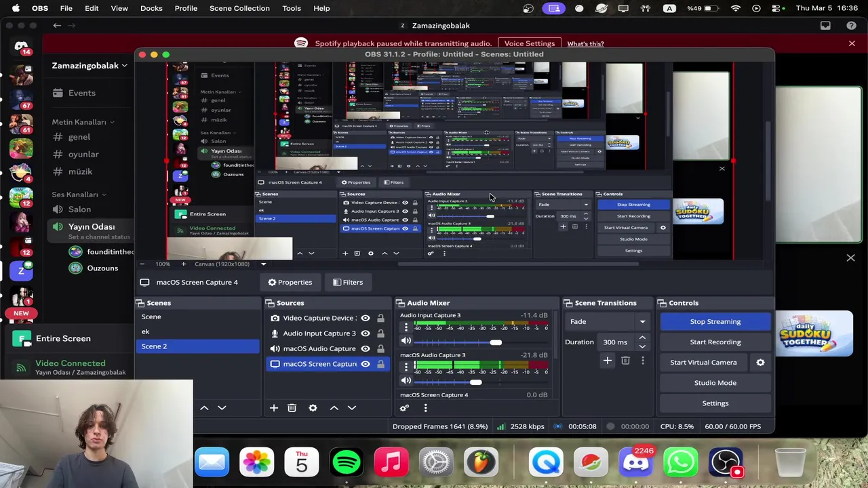Select the 'ek' scene
This screenshot has width=868, height=488.
pyautogui.click(x=197, y=331)
